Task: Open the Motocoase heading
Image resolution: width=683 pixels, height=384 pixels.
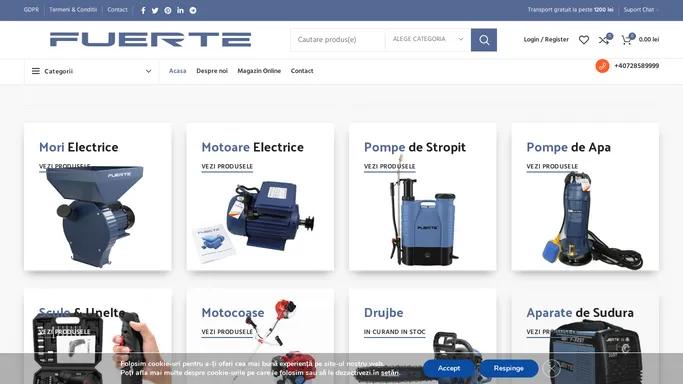Action: click(x=233, y=313)
